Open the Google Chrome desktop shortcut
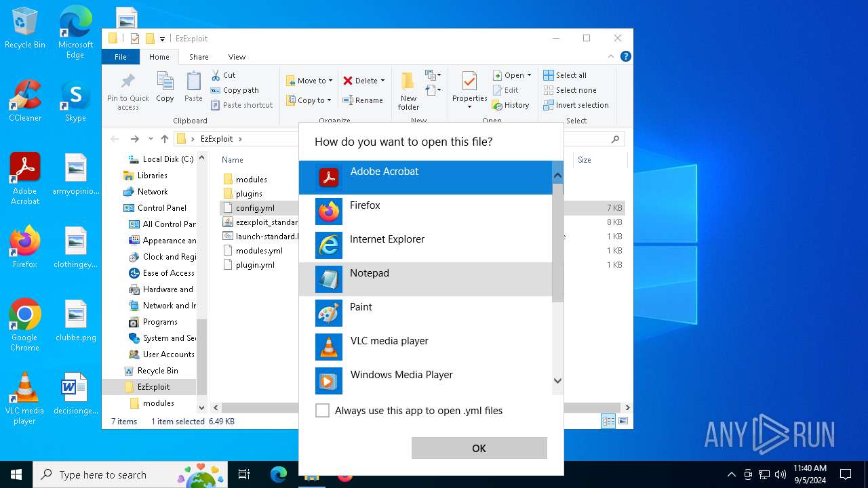The width and height of the screenshot is (868, 488). [25, 325]
